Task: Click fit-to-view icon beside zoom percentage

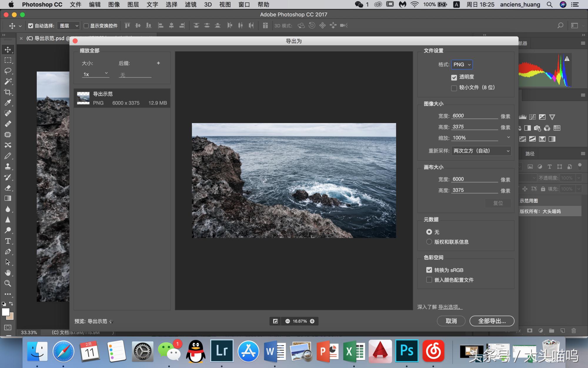Action: pyautogui.click(x=275, y=321)
